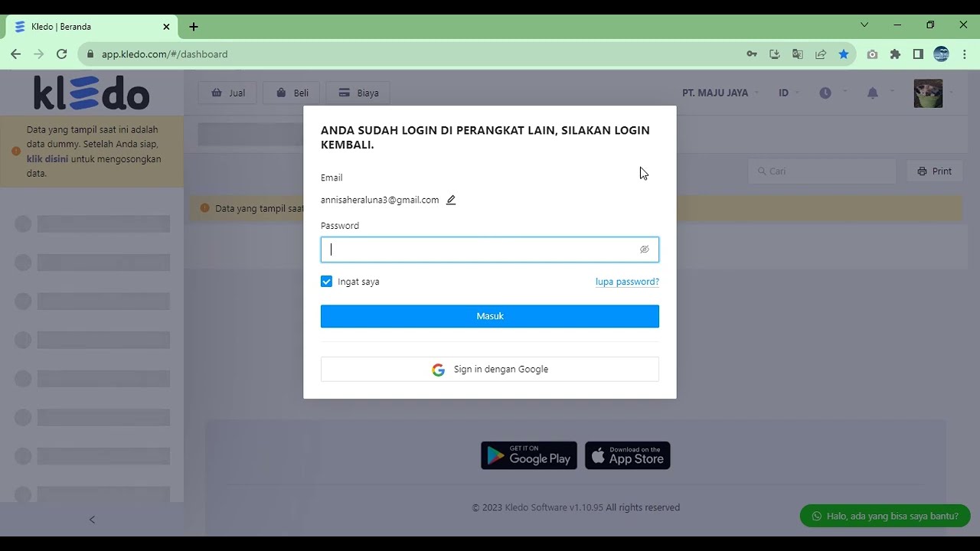Click the clock history icon
This screenshot has width=980, height=551.
click(825, 93)
